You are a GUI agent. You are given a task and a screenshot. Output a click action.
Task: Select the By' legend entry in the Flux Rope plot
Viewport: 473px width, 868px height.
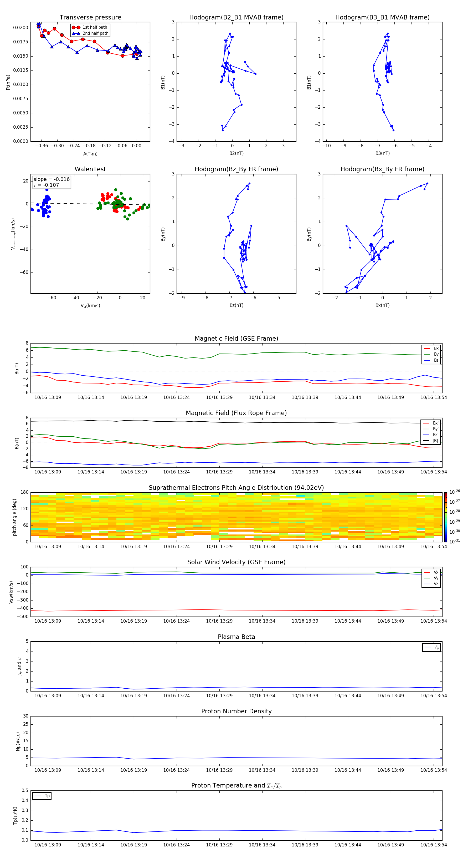(431, 429)
